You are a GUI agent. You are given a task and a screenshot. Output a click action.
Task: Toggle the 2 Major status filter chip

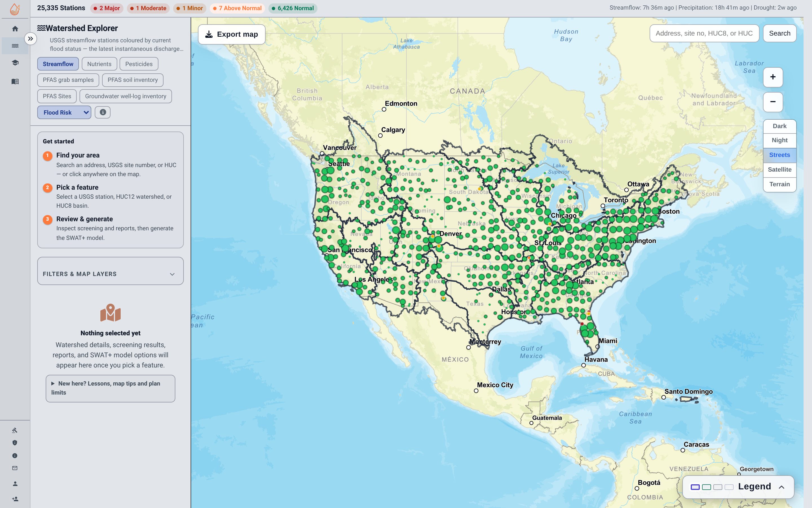point(107,8)
